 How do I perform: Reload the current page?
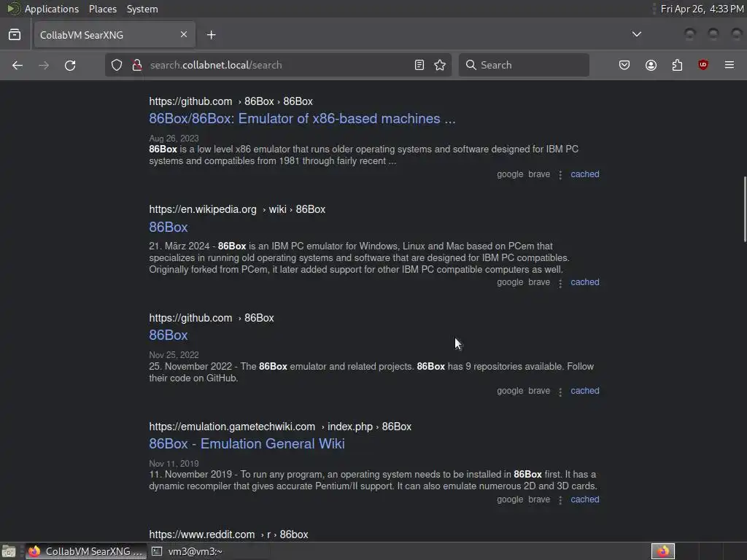pos(70,65)
